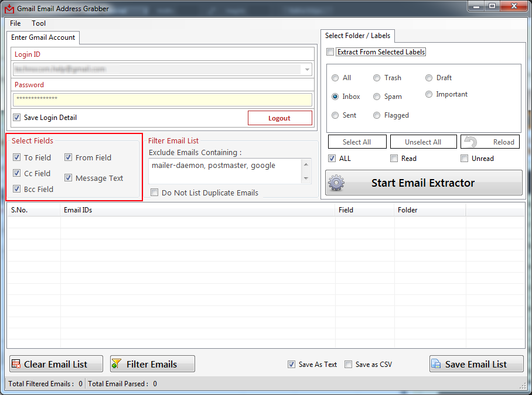Select the Trash radio button
The height and width of the screenshot is (395, 532).
click(377, 78)
